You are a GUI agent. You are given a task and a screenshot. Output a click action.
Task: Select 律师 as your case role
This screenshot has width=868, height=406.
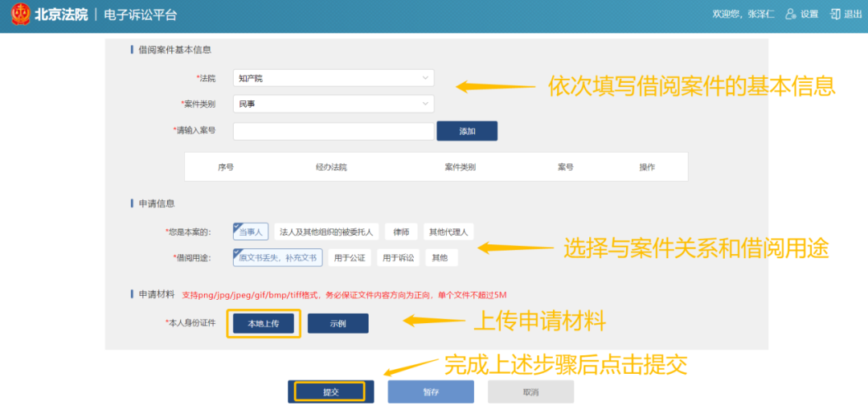point(401,232)
